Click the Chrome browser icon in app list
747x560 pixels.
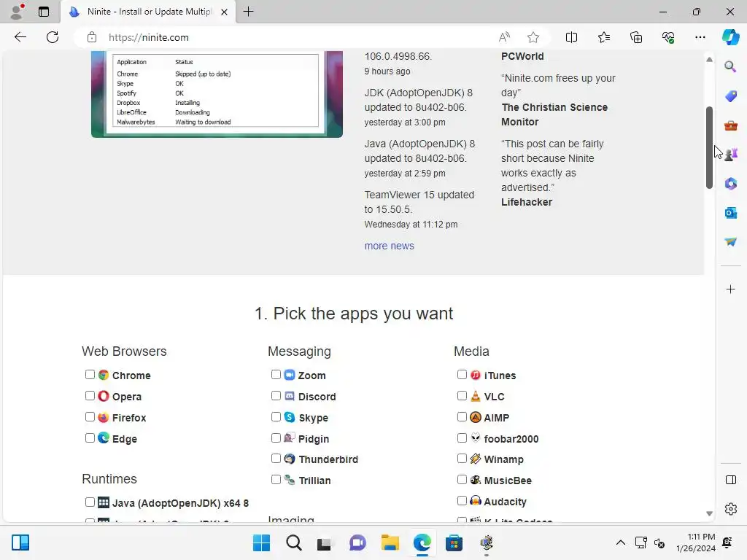[x=104, y=375]
